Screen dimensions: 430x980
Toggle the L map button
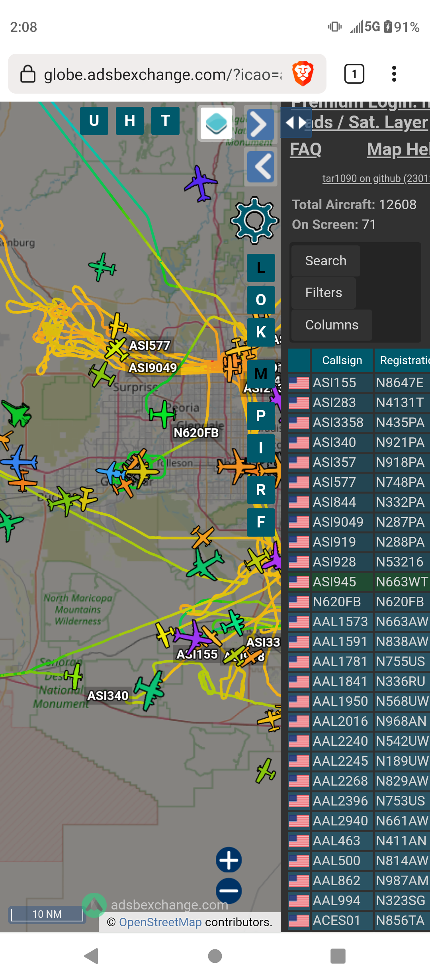(x=261, y=268)
